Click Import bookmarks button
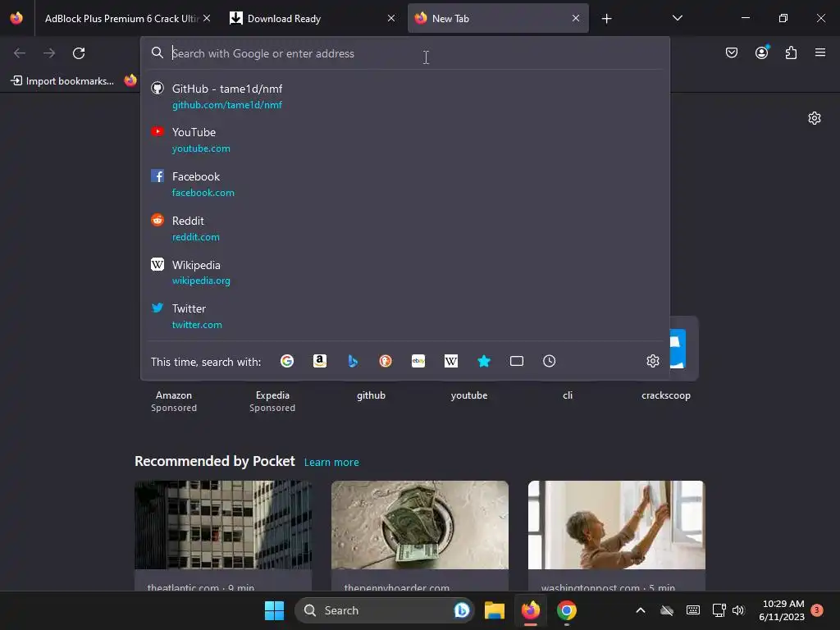Image resolution: width=840 pixels, height=630 pixels. (62, 81)
